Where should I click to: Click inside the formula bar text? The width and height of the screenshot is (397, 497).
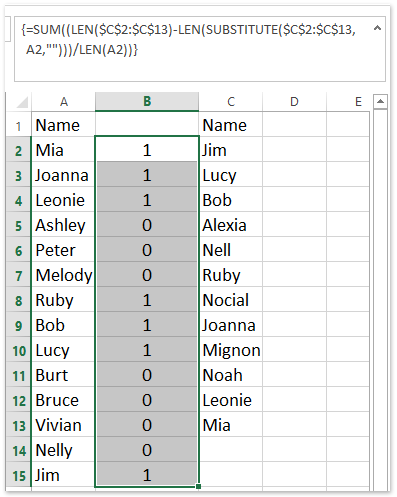(x=188, y=40)
